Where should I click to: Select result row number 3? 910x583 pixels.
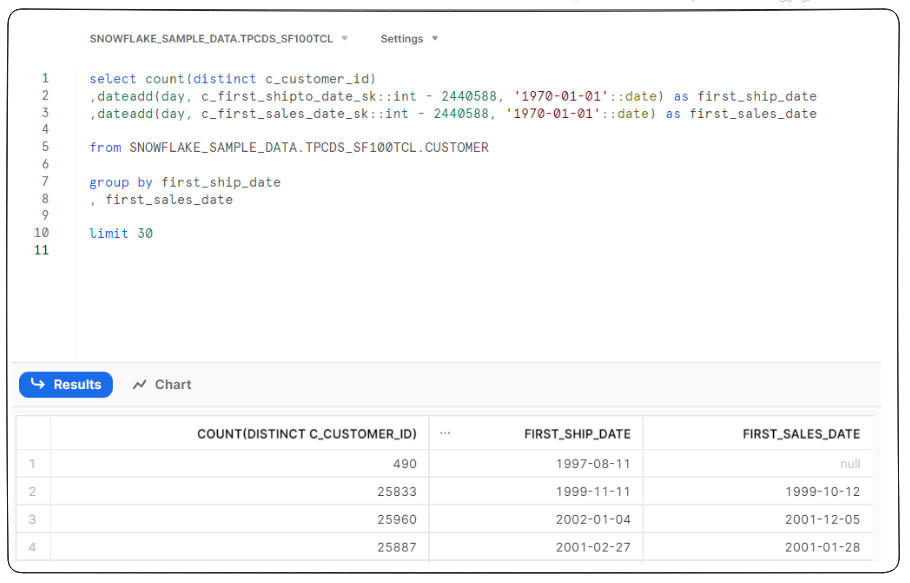click(x=33, y=520)
